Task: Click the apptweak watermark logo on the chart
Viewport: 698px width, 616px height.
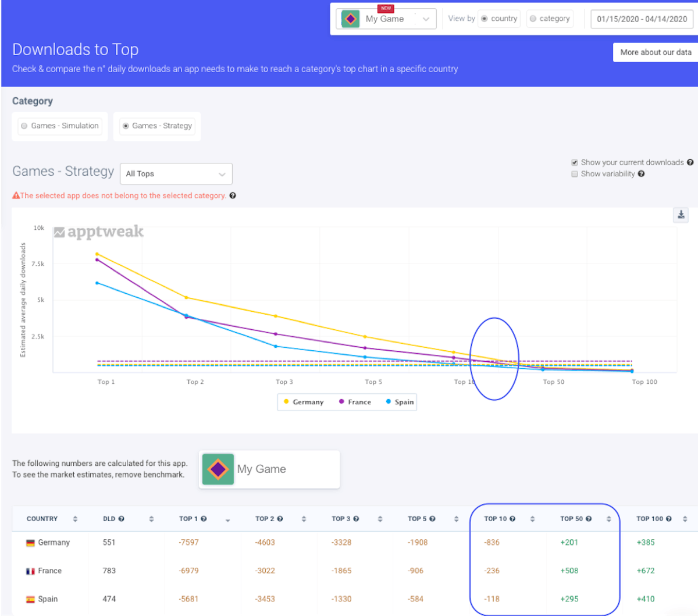Action: pos(98,232)
